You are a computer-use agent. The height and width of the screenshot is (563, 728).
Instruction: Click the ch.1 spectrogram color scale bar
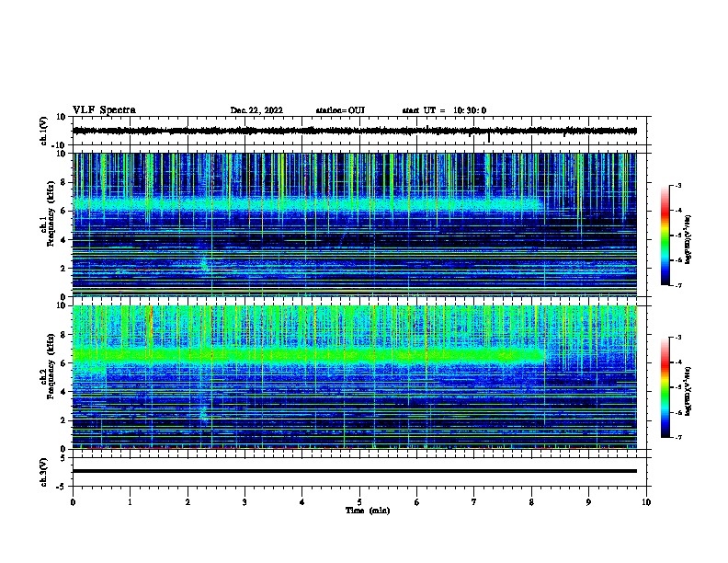click(665, 236)
